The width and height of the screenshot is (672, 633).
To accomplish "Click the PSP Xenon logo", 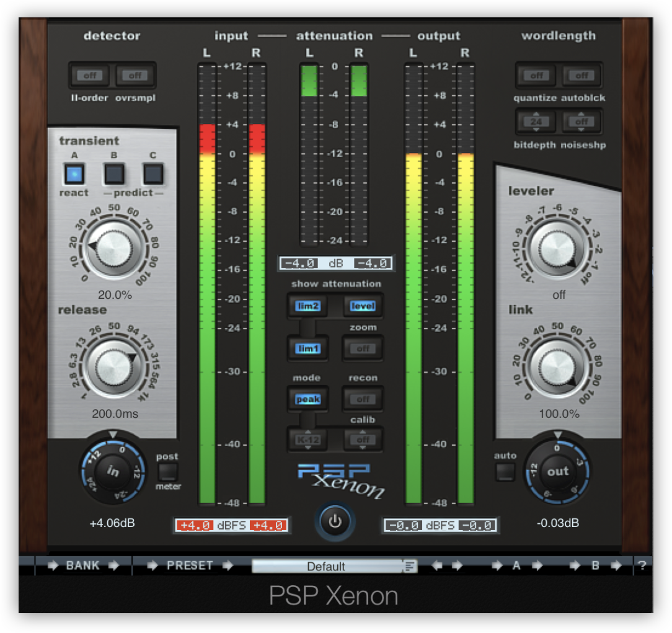I will coord(341,480).
